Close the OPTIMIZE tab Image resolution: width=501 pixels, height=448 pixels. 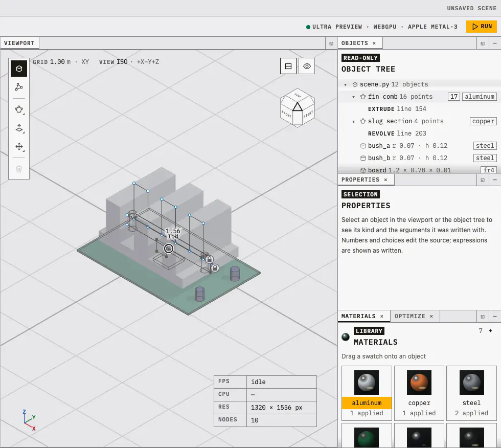tap(431, 316)
